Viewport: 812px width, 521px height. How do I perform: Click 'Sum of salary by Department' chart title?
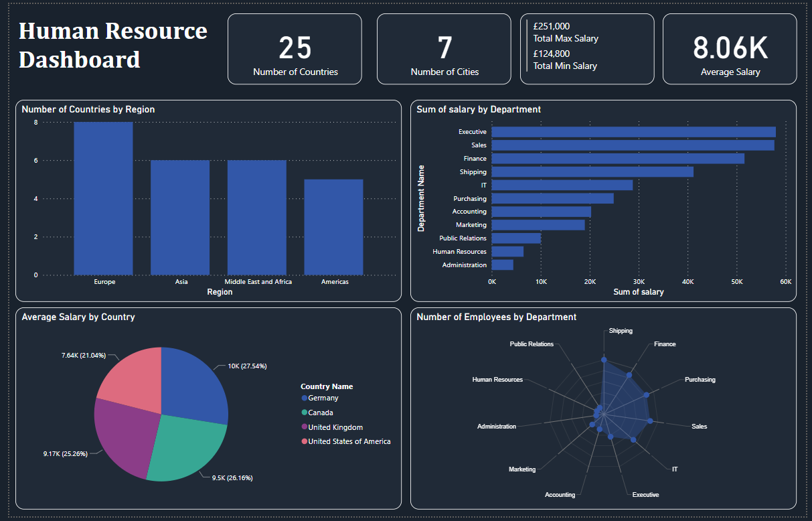click(x=479, y=109)
